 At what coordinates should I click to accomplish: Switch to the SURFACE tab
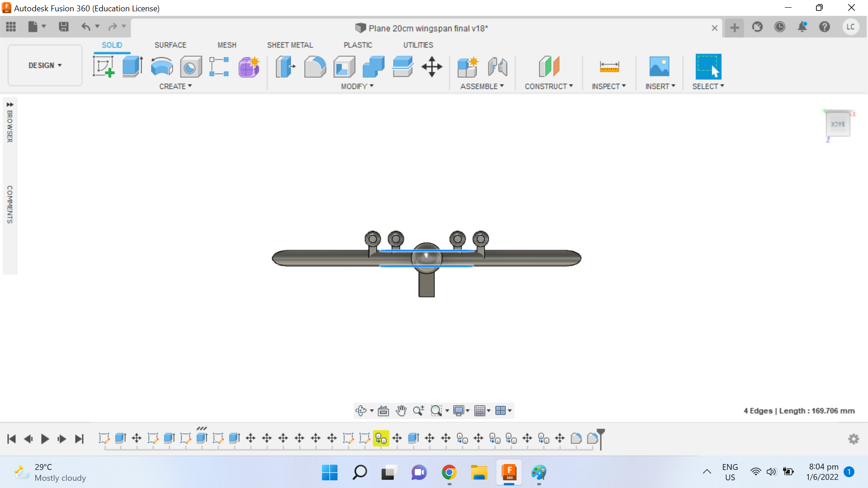point(170,45)
